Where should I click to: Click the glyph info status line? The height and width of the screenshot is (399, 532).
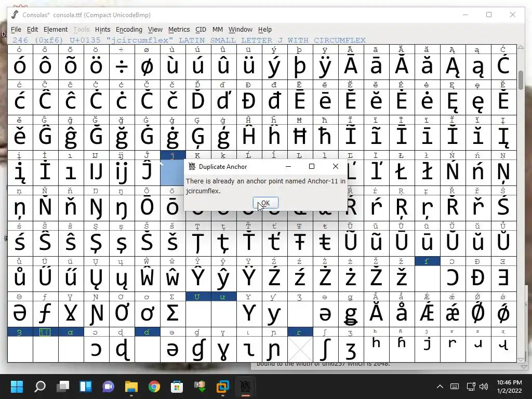(x=189, y=41)
